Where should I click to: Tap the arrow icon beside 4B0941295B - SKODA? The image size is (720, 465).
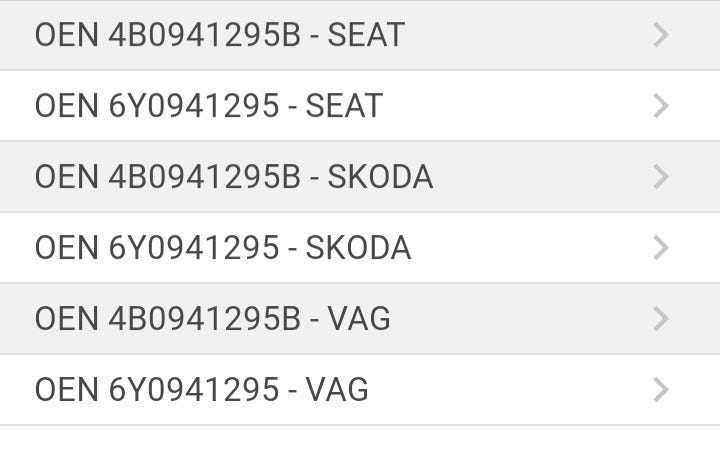(x=660, y=177)
